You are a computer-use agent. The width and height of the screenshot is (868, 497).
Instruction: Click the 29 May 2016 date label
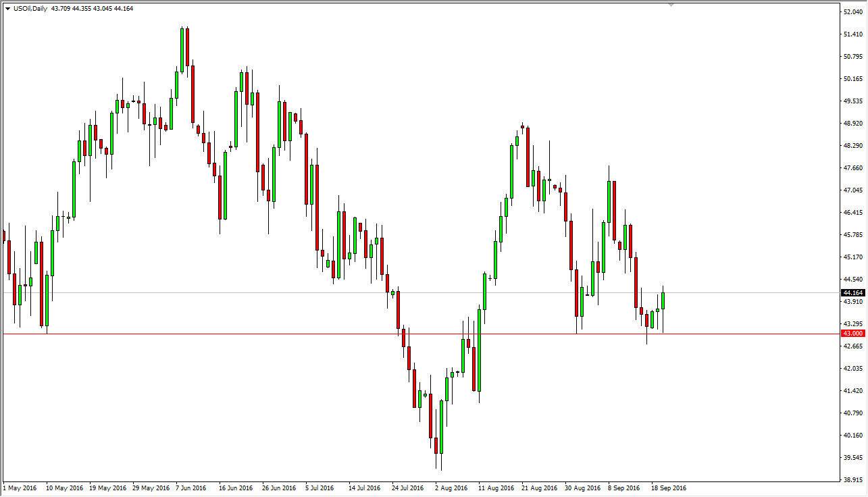151,488
